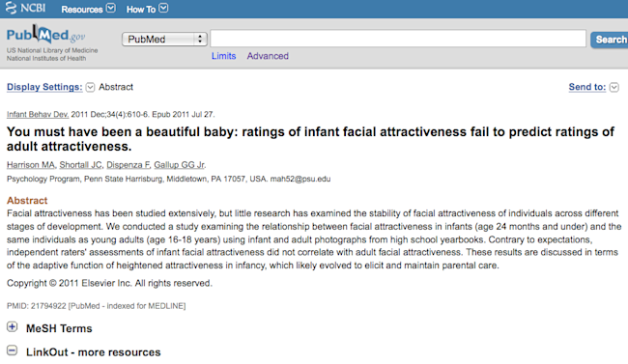Click the NCBI logo icon
Screen dimensions: 628x364
12,8
